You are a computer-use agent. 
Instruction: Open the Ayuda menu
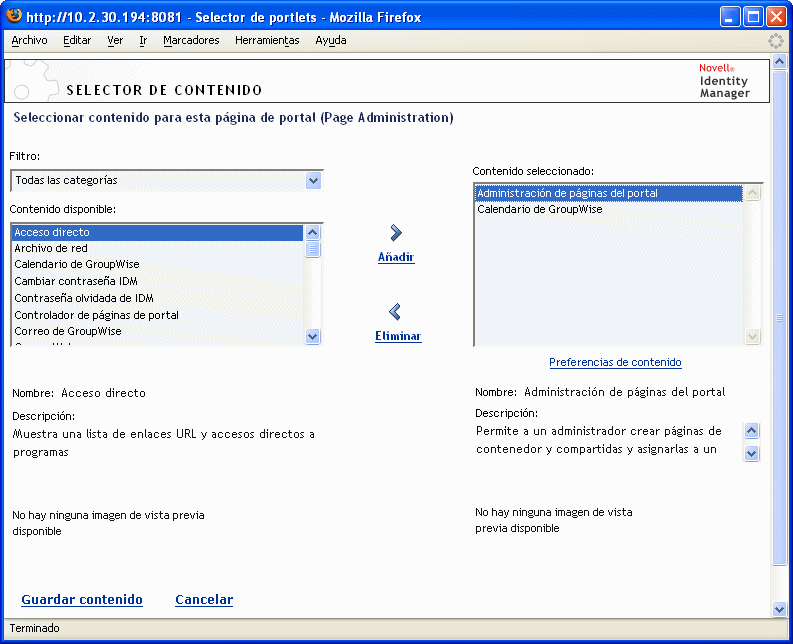[x=331, y=40]
